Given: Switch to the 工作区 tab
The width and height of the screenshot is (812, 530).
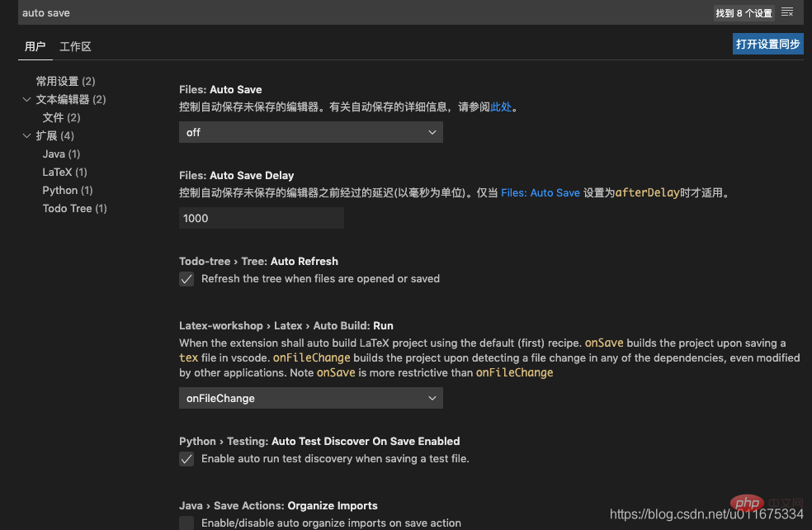Looking at the screenshot, I should (x=75, y=47).
